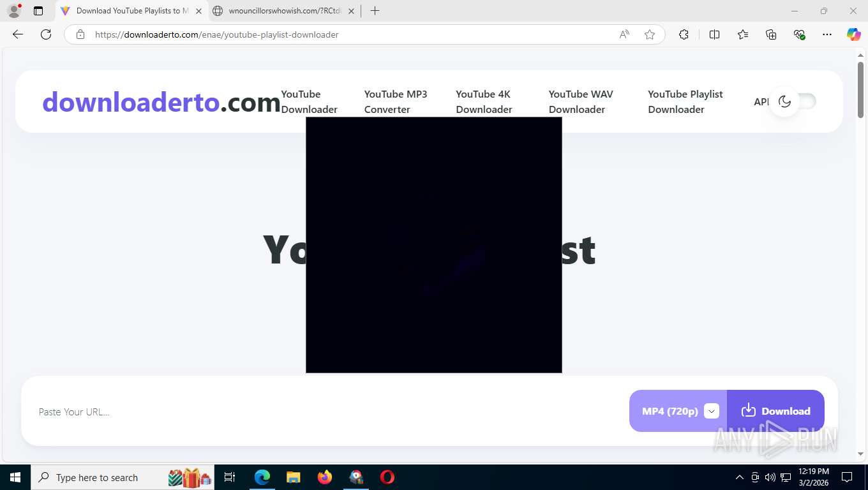The height and width of the screenshot is (490, 868).
Task: Click the page vertical scrollbar thumb
Action: [x=861, y=89]
